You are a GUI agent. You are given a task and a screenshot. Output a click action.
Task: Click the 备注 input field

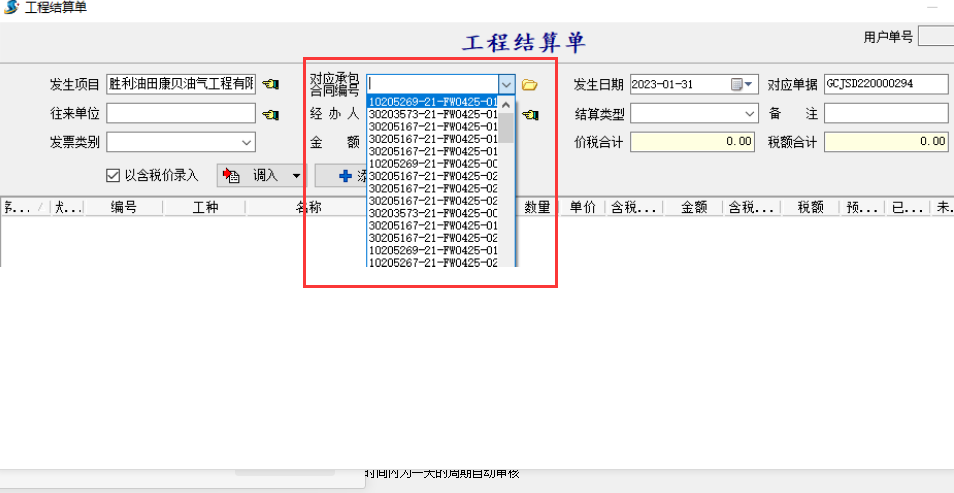click(x=885, y=114)
